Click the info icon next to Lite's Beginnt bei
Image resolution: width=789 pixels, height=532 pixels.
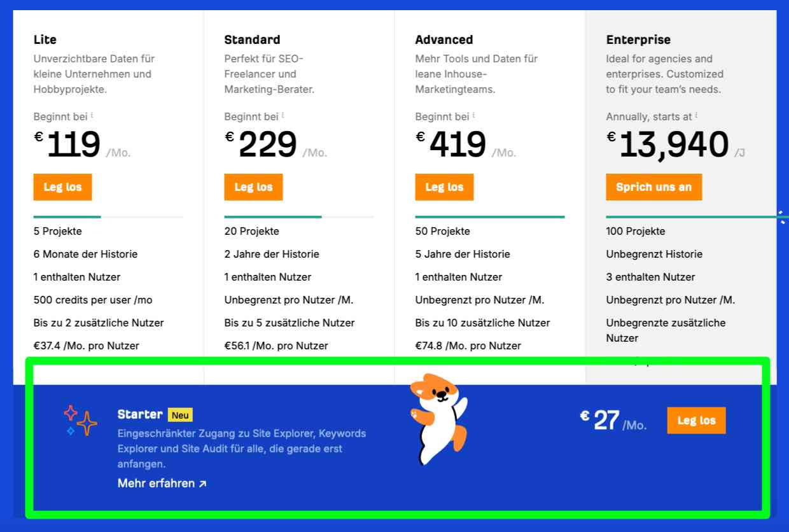pyautogui.click(x=92, y=115)
